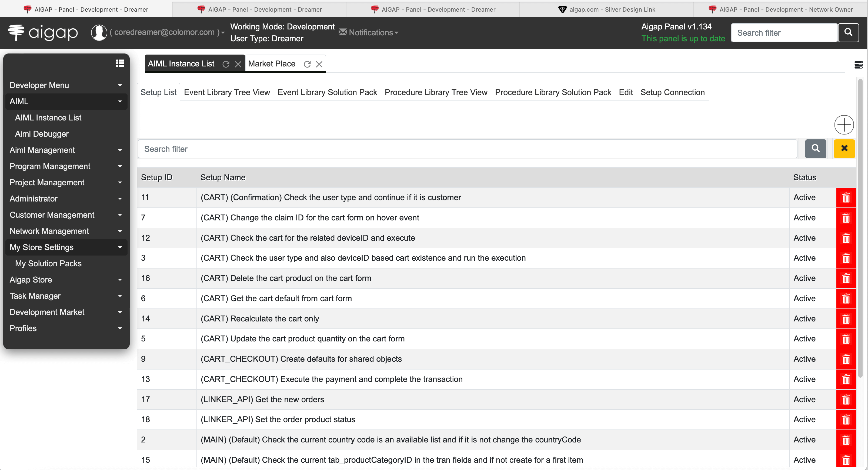Expand the Developer Menu section

tap(66, 85)
